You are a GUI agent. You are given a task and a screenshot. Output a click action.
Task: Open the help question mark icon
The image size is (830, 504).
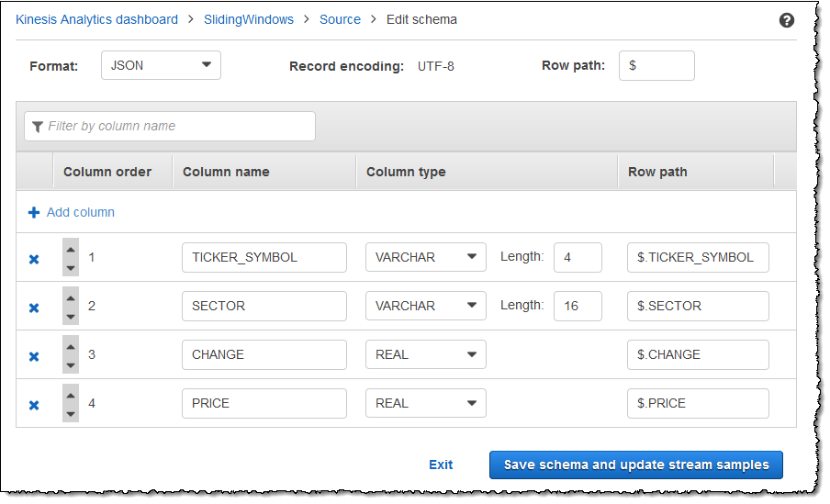787,19
